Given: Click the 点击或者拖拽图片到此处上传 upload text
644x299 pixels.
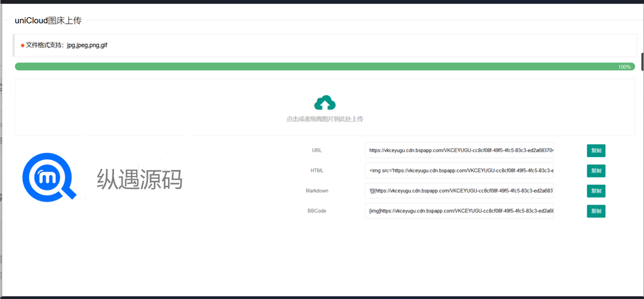Looking at the screenshot, I should tap(325, 119).
